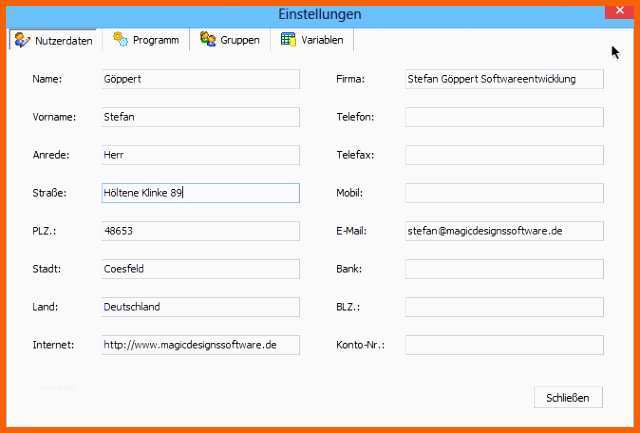
Task: Click the empty Telefax field
Action: [x=504, y=155]
